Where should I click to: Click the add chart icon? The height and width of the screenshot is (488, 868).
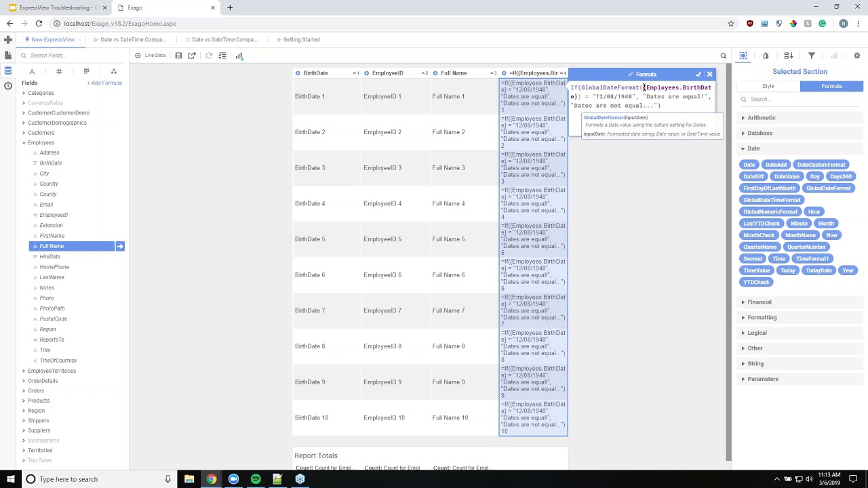coord(239,56)
